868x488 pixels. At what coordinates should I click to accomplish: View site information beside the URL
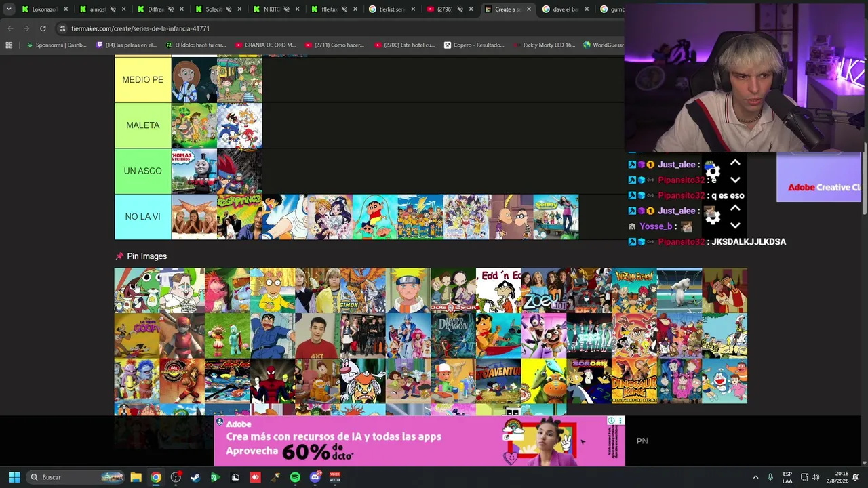click(x=62, y=28)
